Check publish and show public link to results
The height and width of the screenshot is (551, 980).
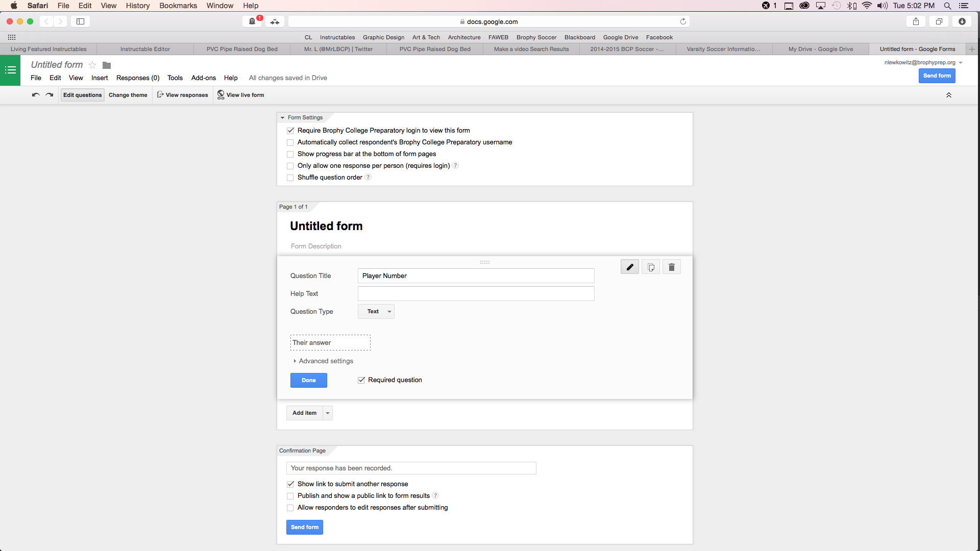290,496
